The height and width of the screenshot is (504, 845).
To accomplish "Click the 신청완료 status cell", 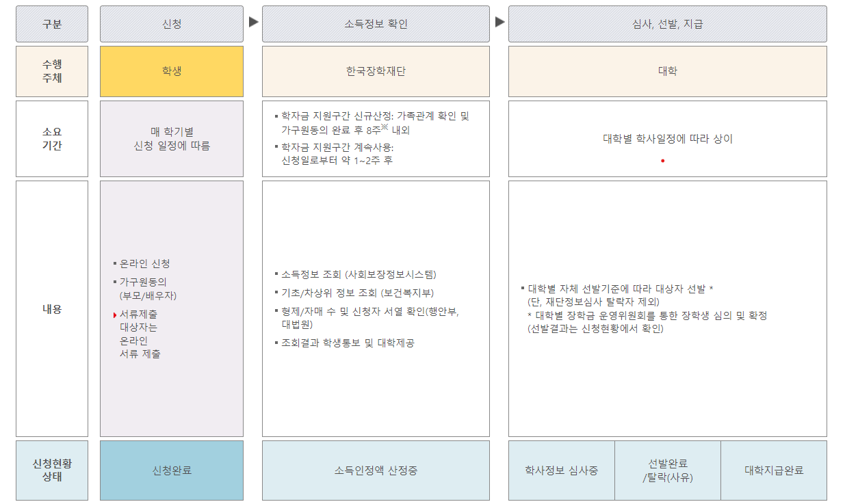I will pos(172,470).
